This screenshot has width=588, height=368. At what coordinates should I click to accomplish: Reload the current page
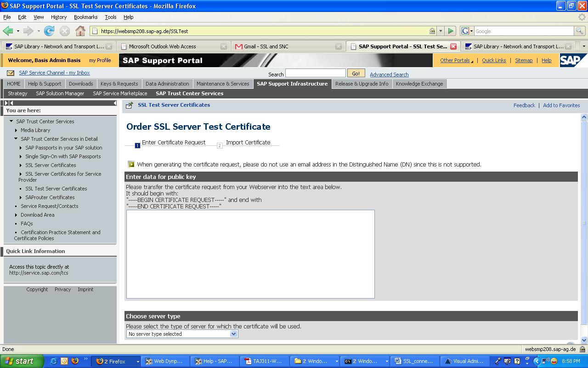tap(49, 31)
